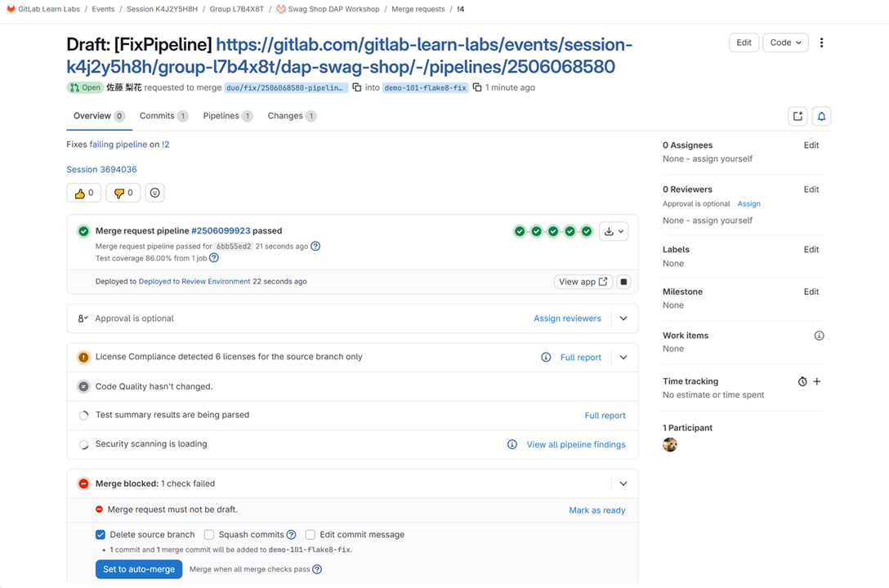Click Assign link under Reviewers
The width and height of the screenshot is (889, 588).
[x=749, y=204]
